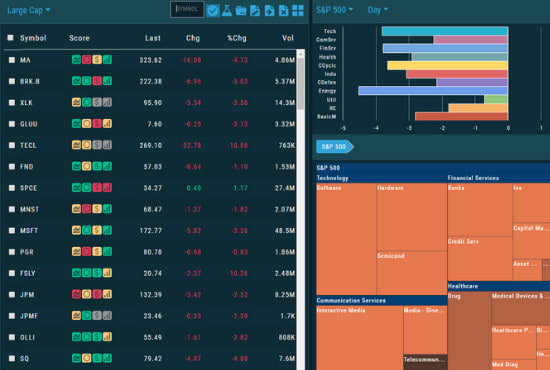Click the OLLI symbol text

pos(27,337)
